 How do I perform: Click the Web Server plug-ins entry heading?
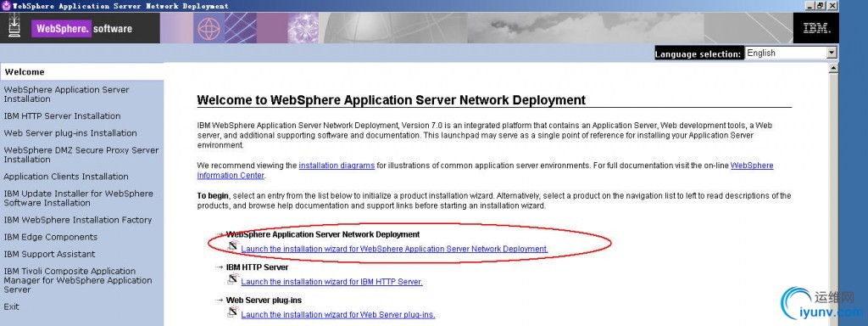[x=264, y=300]
